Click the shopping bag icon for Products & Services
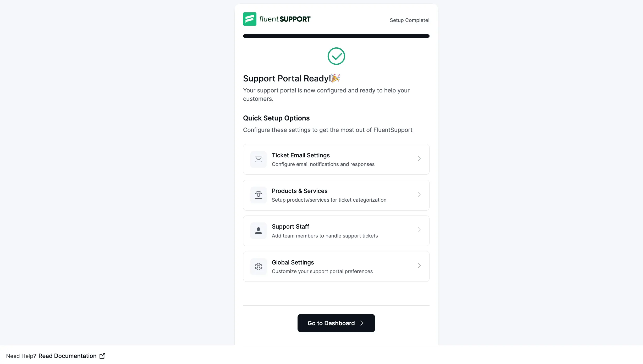This screenshot has height=364, width=643. (258, 195)
